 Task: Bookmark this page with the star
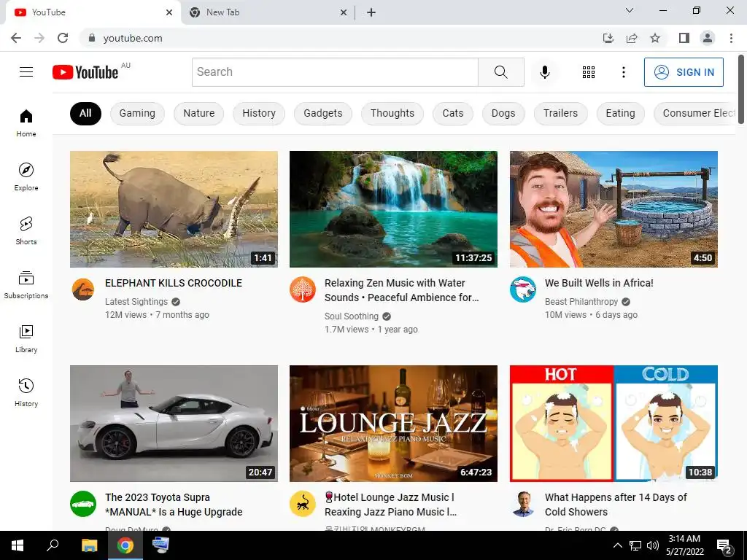coord(655,38)
